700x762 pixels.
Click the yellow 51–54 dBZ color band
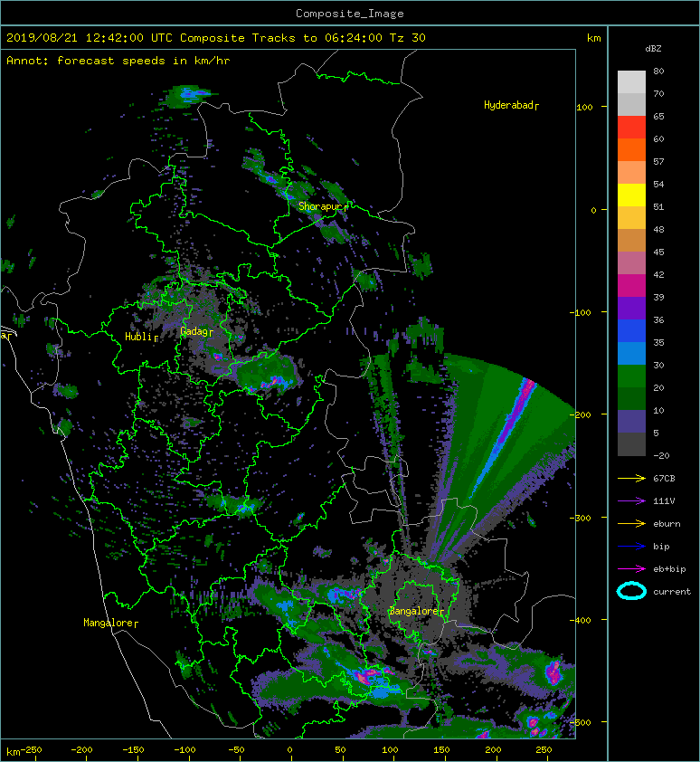click(x=631, y=195)
